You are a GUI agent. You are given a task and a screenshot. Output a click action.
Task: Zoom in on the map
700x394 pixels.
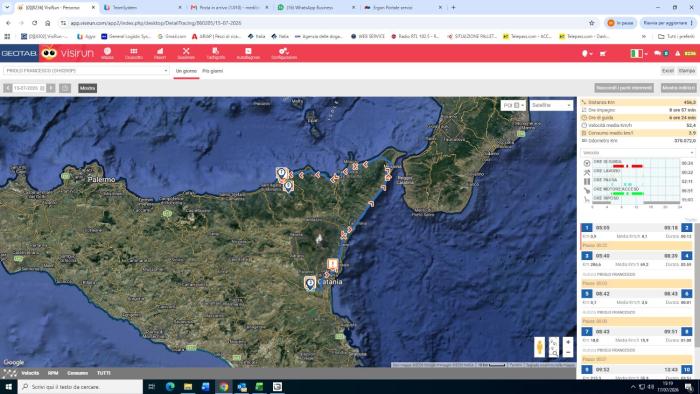pos(568,342)
